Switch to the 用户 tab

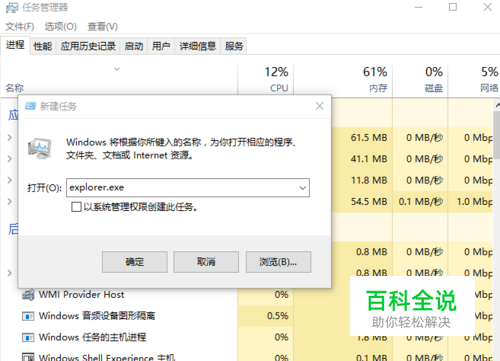(161, 46)
